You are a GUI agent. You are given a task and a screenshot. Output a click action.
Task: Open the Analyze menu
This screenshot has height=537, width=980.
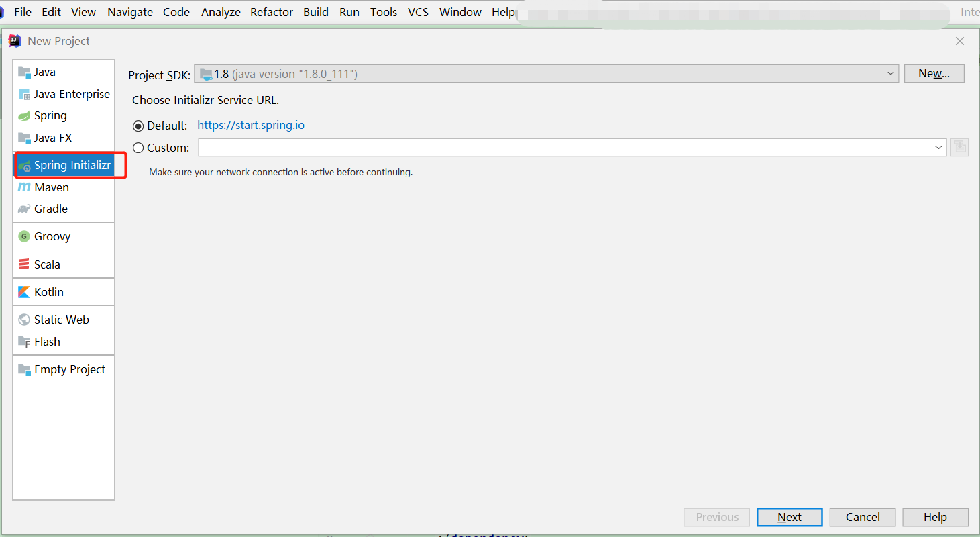click(221, 12)
